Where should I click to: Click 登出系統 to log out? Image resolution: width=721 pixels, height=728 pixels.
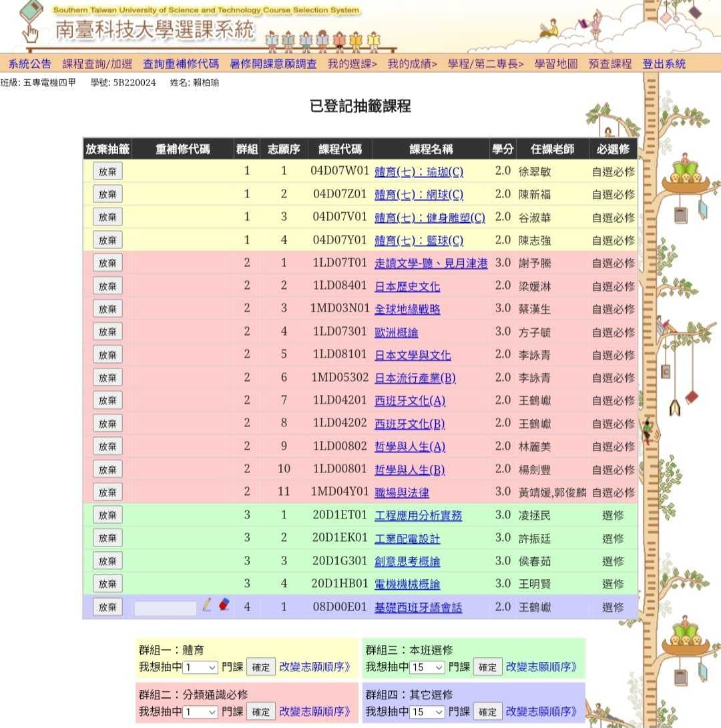tap(664, 63)
